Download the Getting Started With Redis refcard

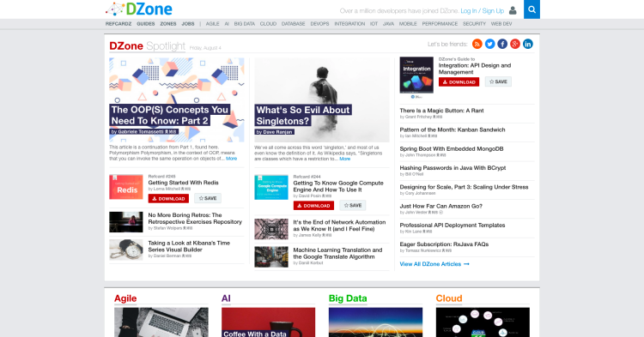pos(168,198)
